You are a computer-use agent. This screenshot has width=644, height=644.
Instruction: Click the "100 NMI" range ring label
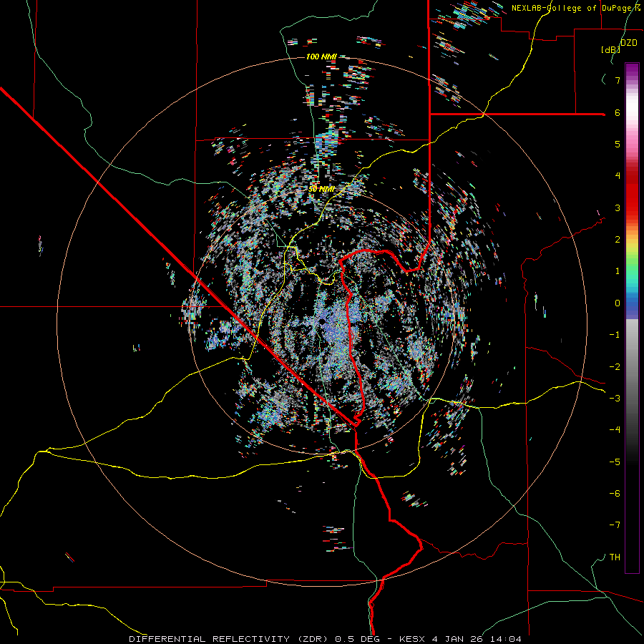click(321, 57)
